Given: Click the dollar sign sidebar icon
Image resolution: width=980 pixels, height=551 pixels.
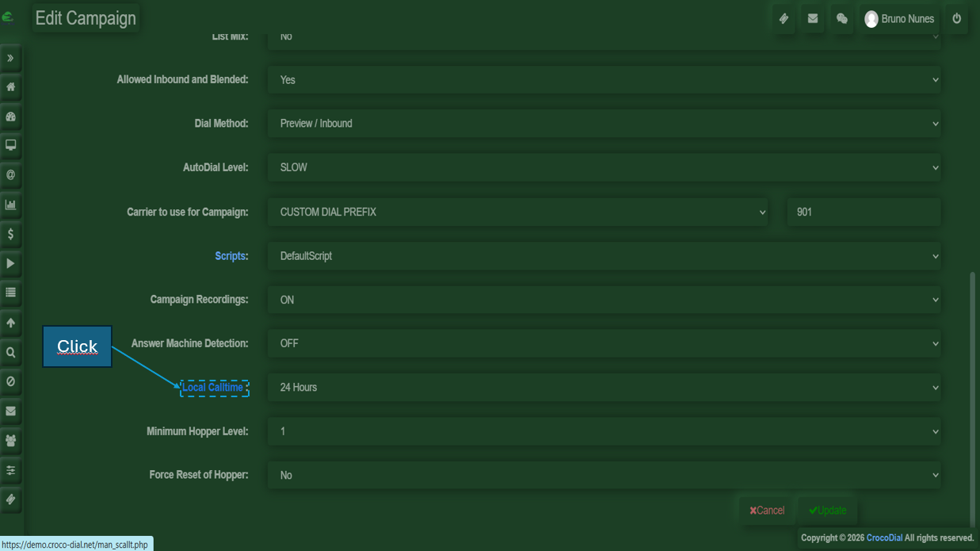Looking at the screenshot, I should click(11, 235).
